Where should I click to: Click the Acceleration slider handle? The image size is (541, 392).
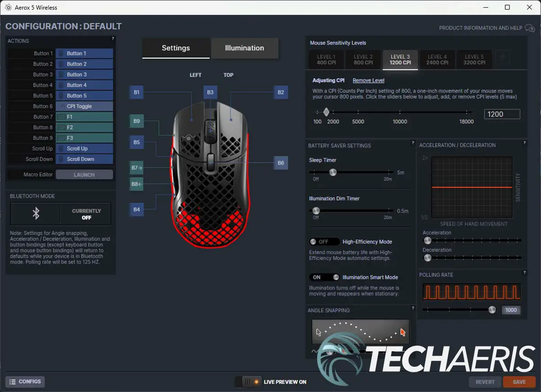click(x=427, y=241)
